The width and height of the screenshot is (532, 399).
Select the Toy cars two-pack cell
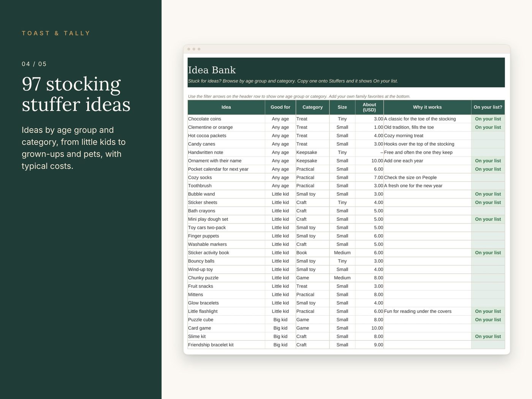[x=226, y=228]
